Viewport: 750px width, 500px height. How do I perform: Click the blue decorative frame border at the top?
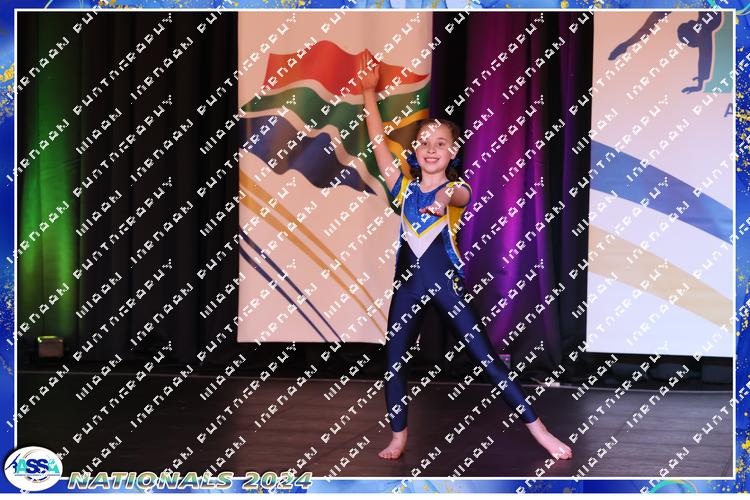click(x=375, y=5)
